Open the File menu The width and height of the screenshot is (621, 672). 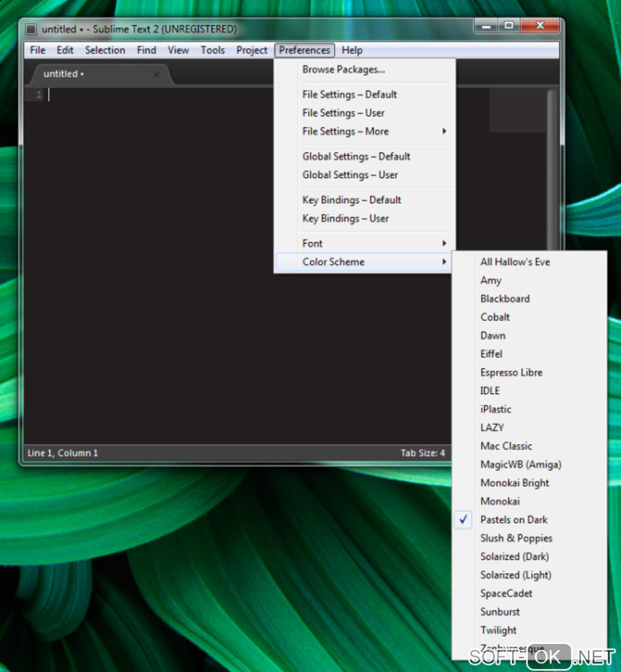click(37, 50)
